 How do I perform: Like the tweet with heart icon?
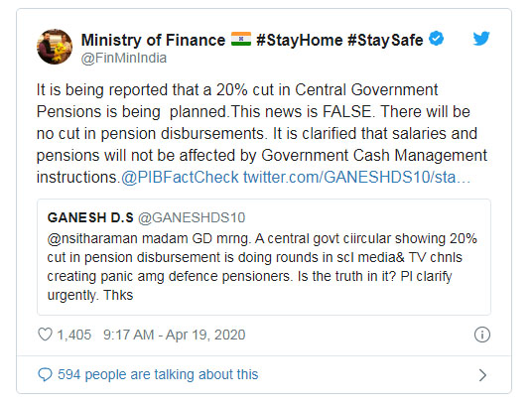[45, 335]
